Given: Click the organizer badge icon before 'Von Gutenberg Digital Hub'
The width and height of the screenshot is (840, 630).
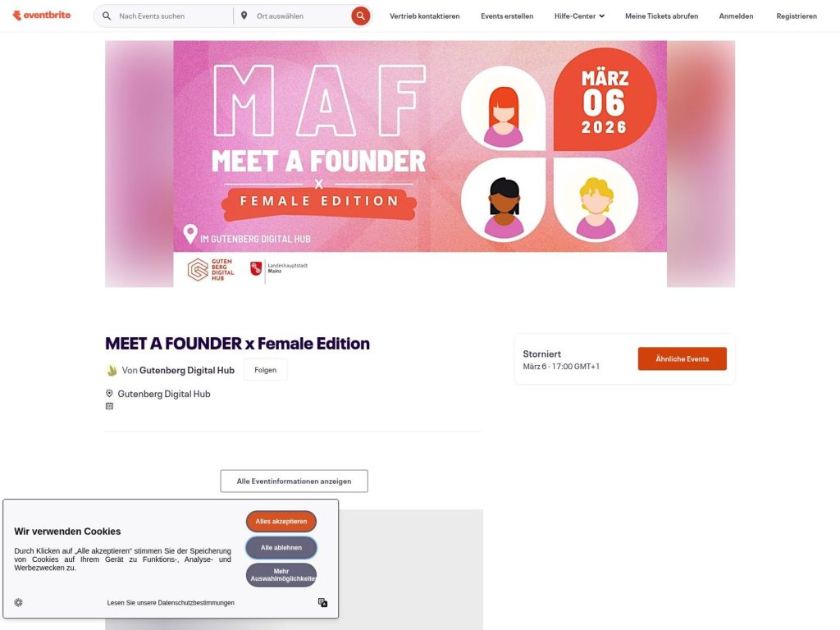Looking at the screenshot, I should coord(112,369).
